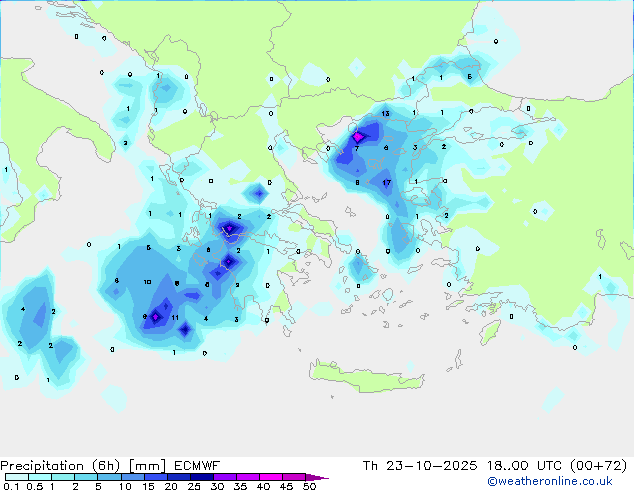Click the '45' legend scale label
Screen dimensions: 634x490
[x=286, y=486]
